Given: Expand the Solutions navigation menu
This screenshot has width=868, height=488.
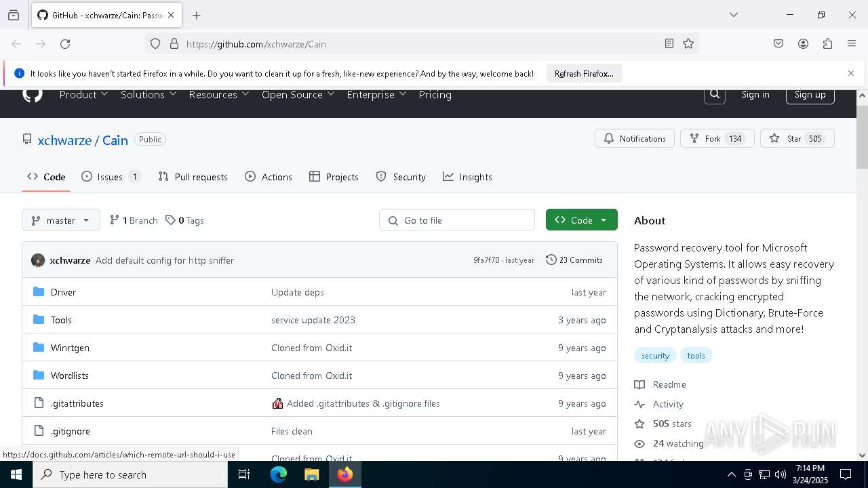Looking at the screenshot, I should pyautogui.click(x=149, y=95).
